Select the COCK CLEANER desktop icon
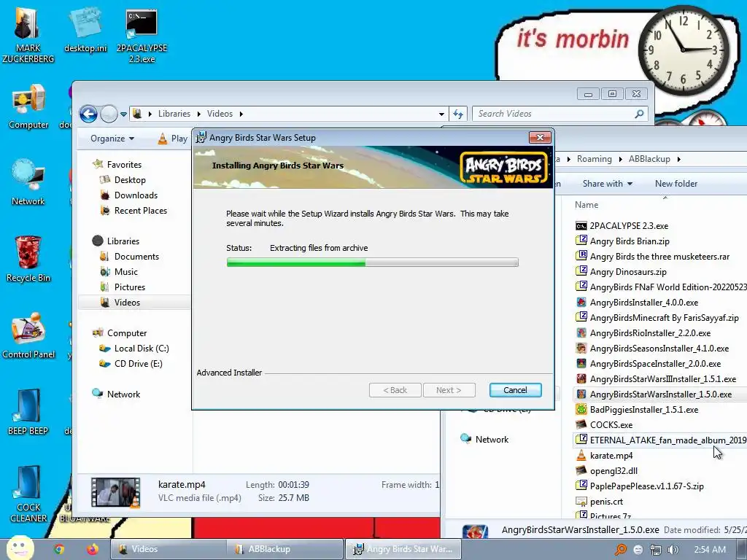 click(28, 494)
